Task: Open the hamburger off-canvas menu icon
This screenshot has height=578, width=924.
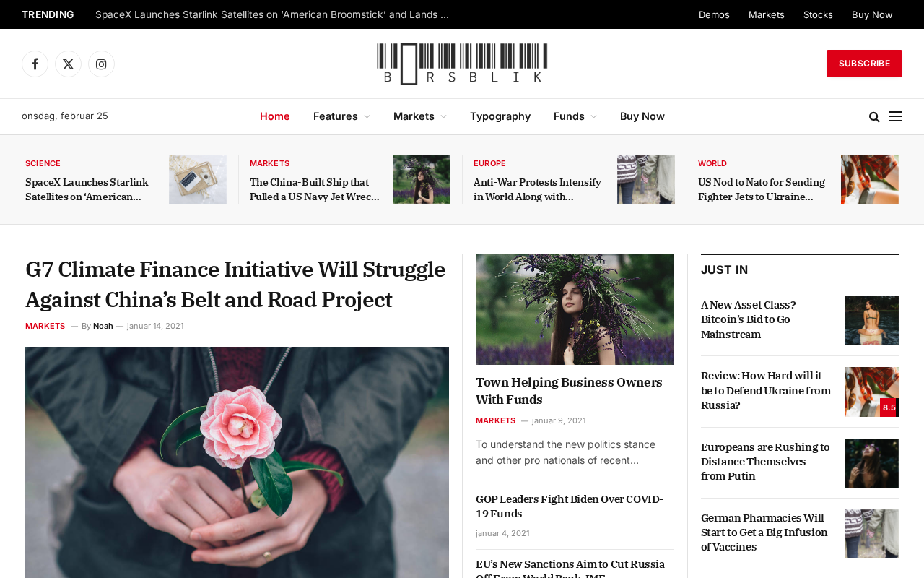Action: [896, 116]
